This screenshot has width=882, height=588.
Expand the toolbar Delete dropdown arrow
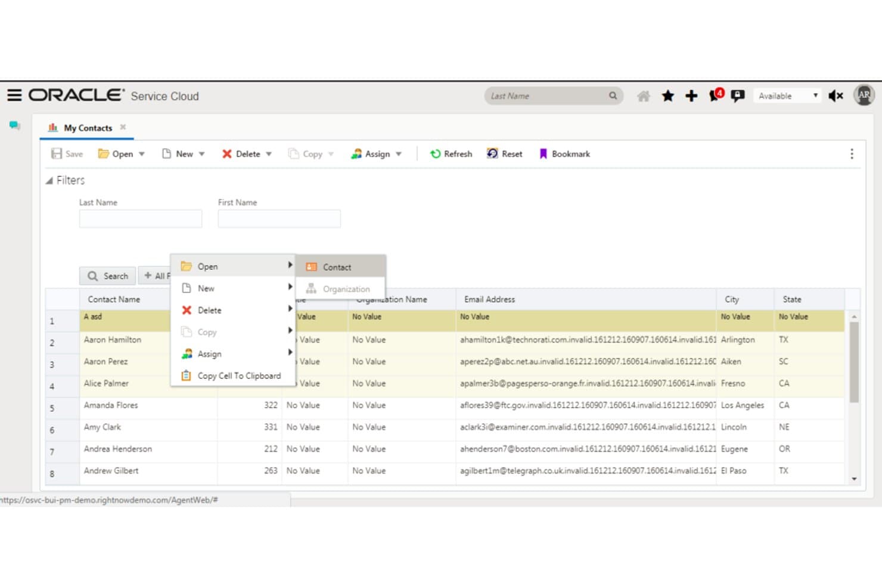coord(269,154)
